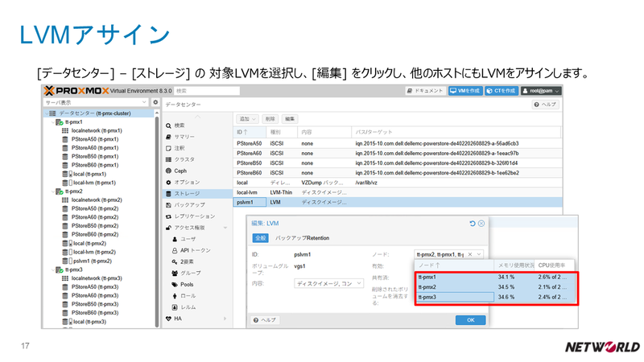
Task: Click the 削除 storage button
Action: [x=270, y=119]
